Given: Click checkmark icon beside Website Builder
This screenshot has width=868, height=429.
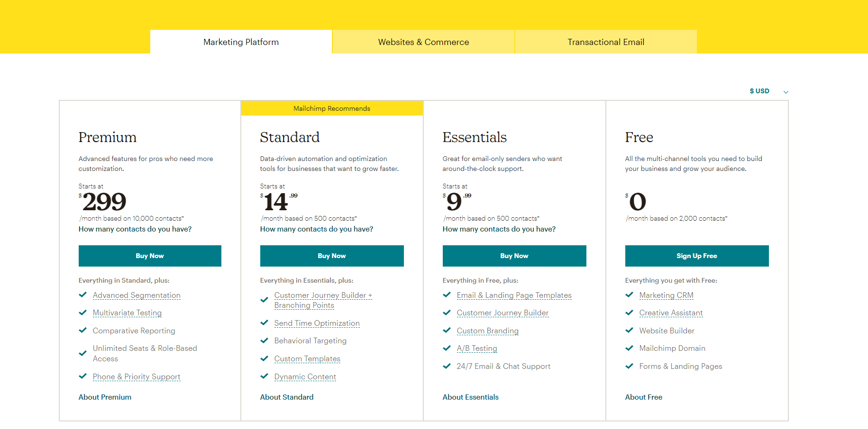Looking at the screenshot, I should [629, 330].
